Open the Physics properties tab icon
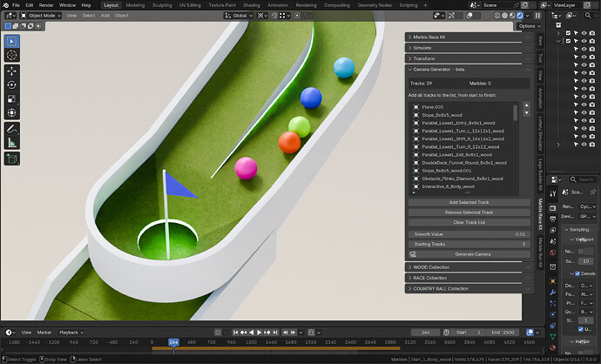 (x=553, y=314)
